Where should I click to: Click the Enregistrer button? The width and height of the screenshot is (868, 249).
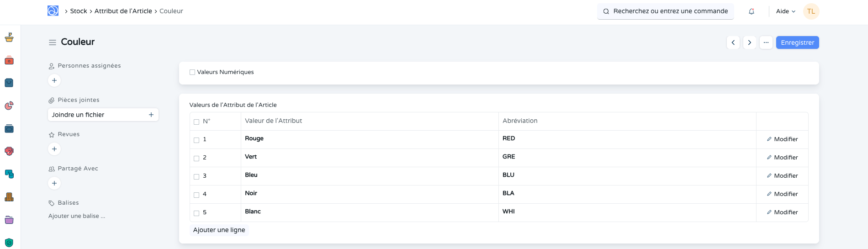(797, 42)
